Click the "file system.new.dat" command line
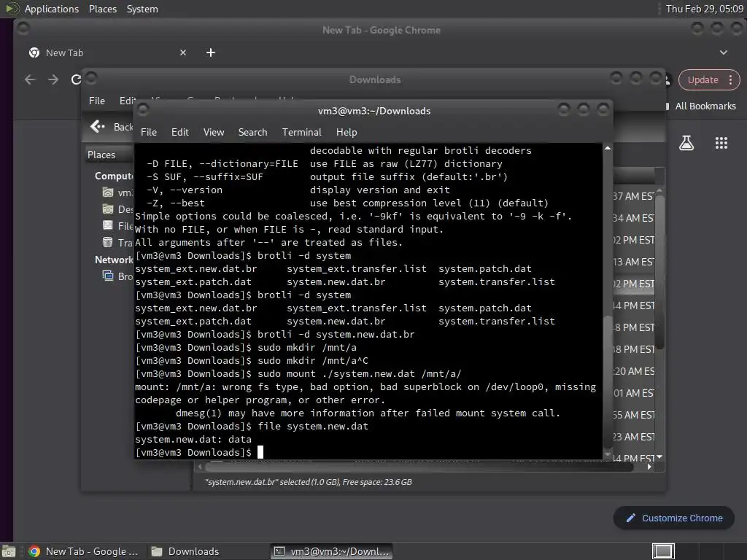Screen dimensions: 747x560 point(313,426)
